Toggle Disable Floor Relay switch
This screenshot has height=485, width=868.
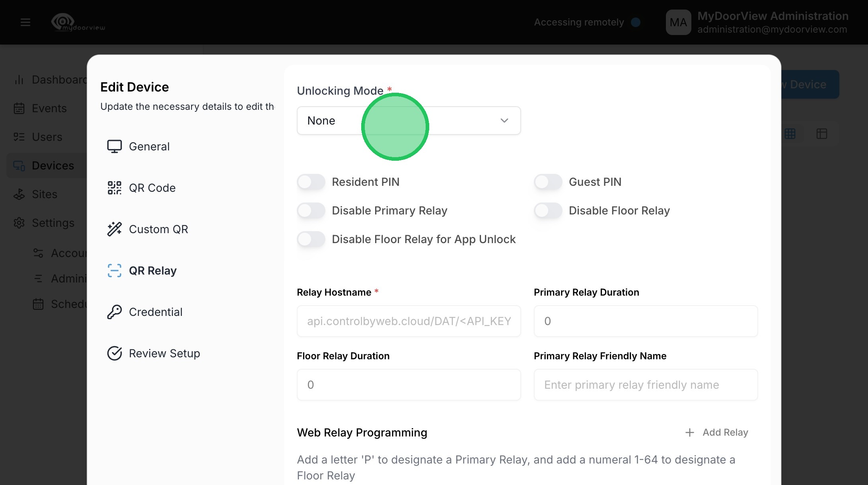[x=548, y=211]
